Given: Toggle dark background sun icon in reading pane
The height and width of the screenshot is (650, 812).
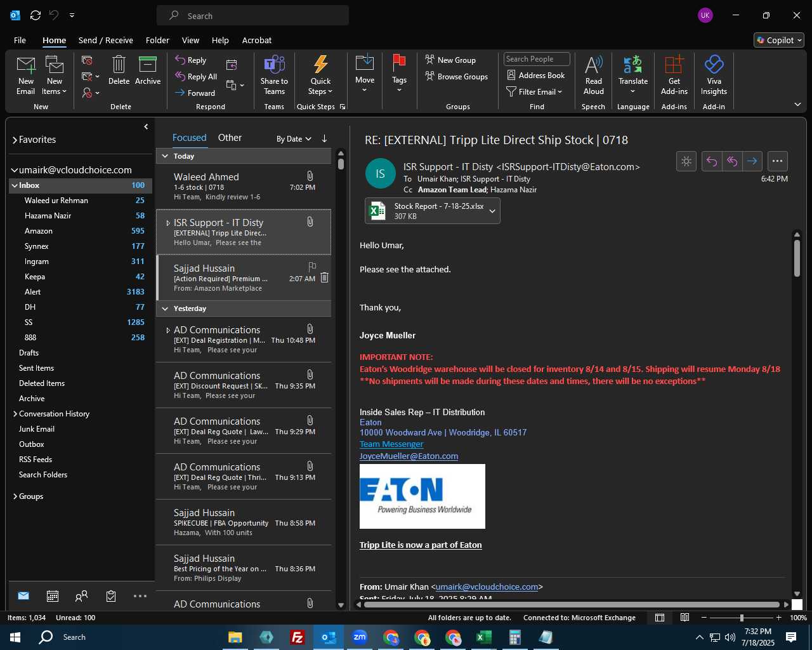Looking at the screenshot, I should (686, 161).
